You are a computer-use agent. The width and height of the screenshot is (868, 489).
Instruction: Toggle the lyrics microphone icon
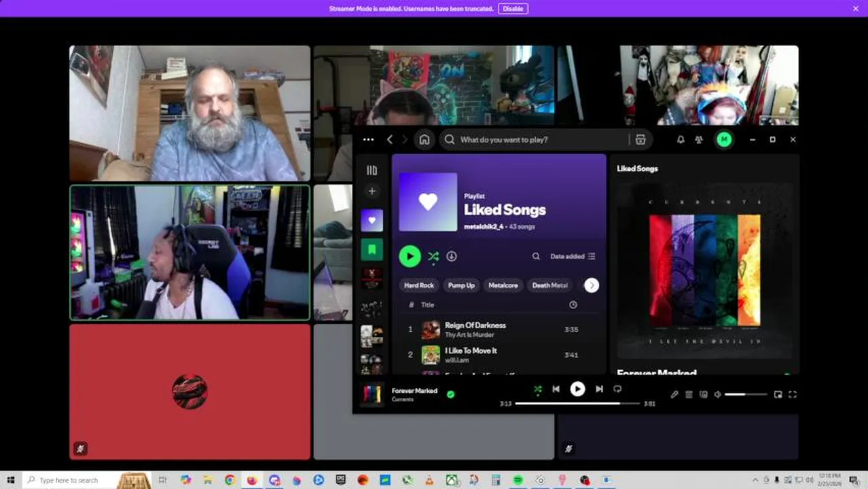pyautogui.click(x=674, y=394)
